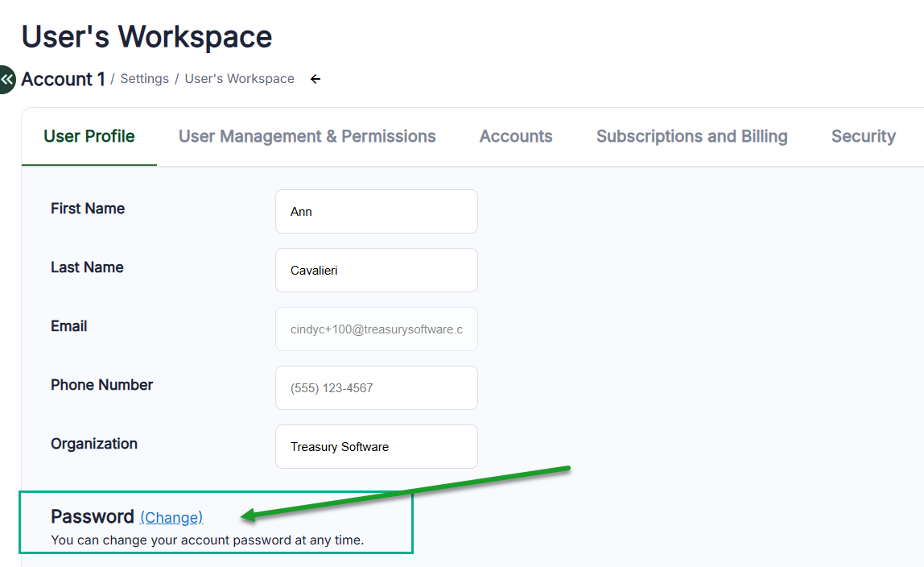Screen dimensions: 924x567
Task: Click the Change password link
Action: [171, 517]
